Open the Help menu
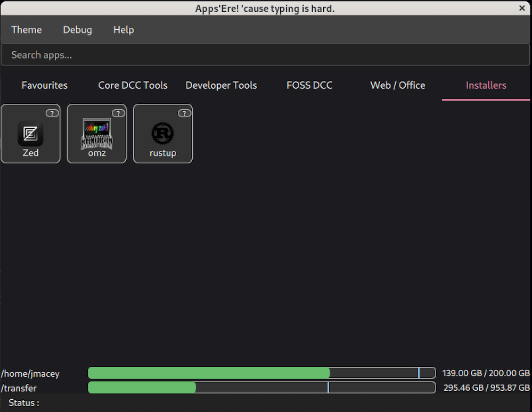This screenshot has width=532, height=412. [x=124, y=30]
